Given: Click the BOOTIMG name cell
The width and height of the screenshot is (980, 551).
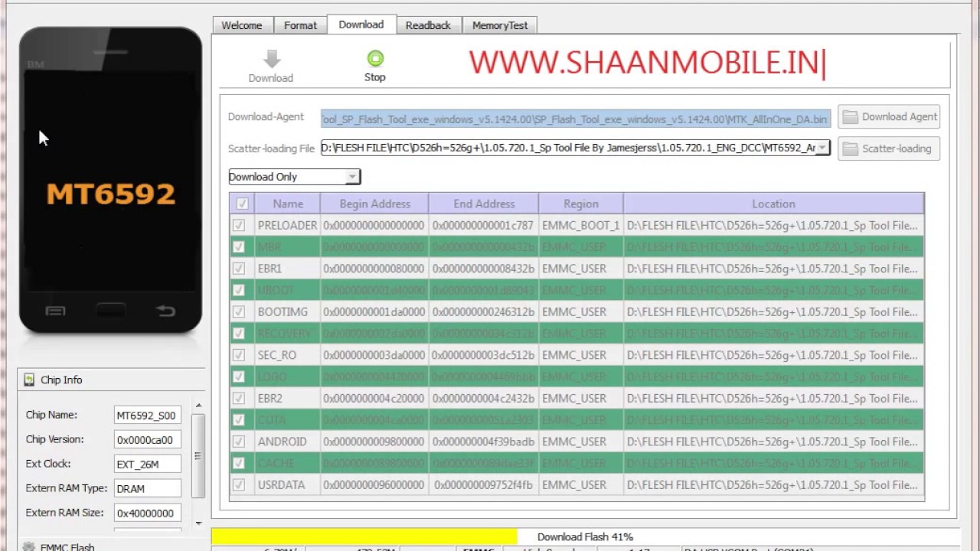Looking at the screenshot, I should [x=287, y=311].
